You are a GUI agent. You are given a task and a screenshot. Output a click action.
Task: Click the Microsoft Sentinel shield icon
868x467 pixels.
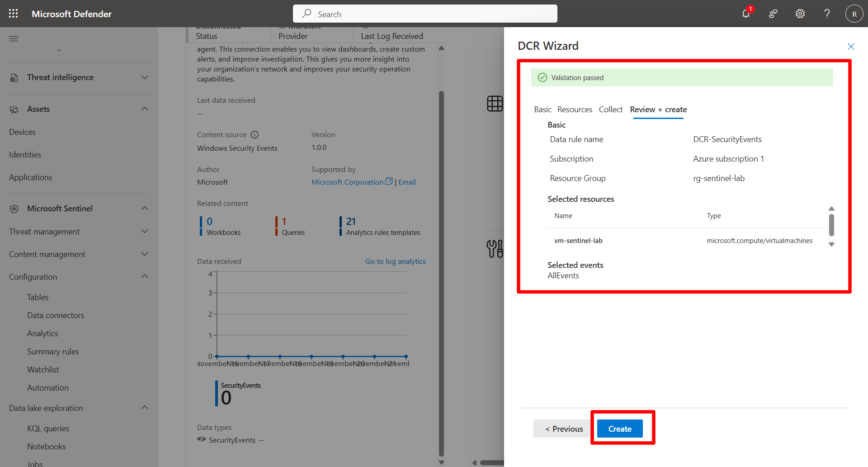pos(14,209)
